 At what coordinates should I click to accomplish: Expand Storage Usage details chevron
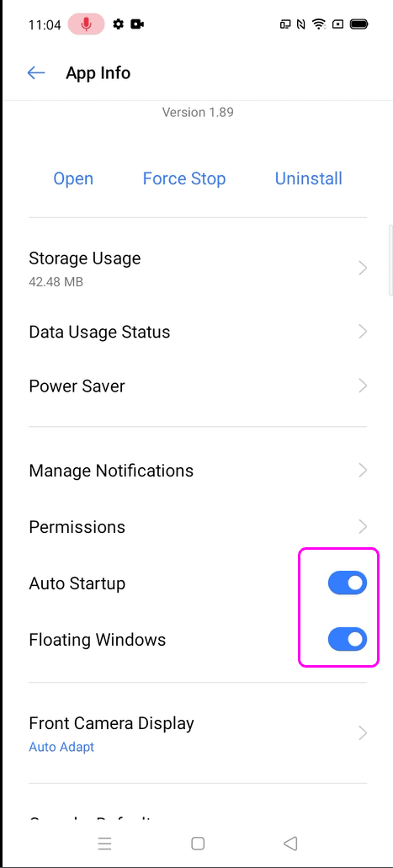pyautogui.click(x=363, y=269)
